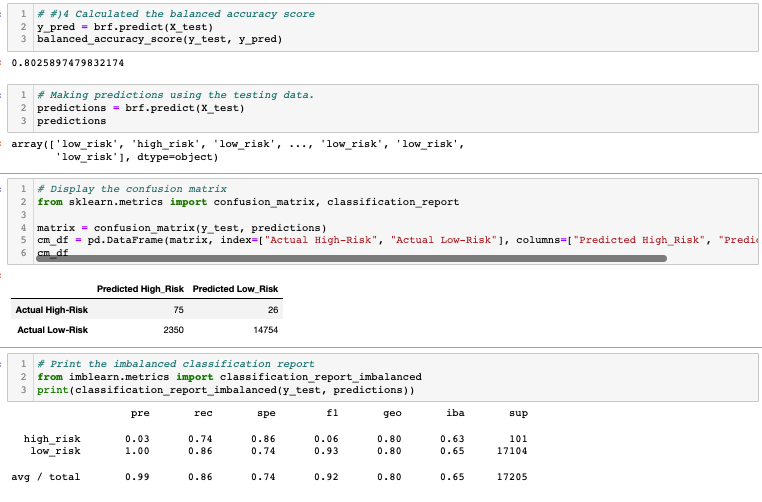Click the 'low_risk' row label in the report
Screen dimensions: 762x502
[x=55, y=451]
